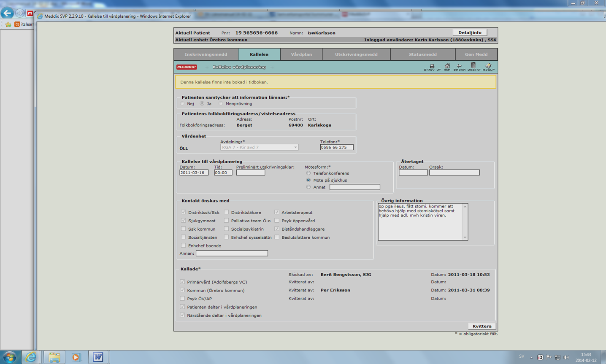
Task: Click the Annat meeting form text field
Action: (x=355, y=187)
